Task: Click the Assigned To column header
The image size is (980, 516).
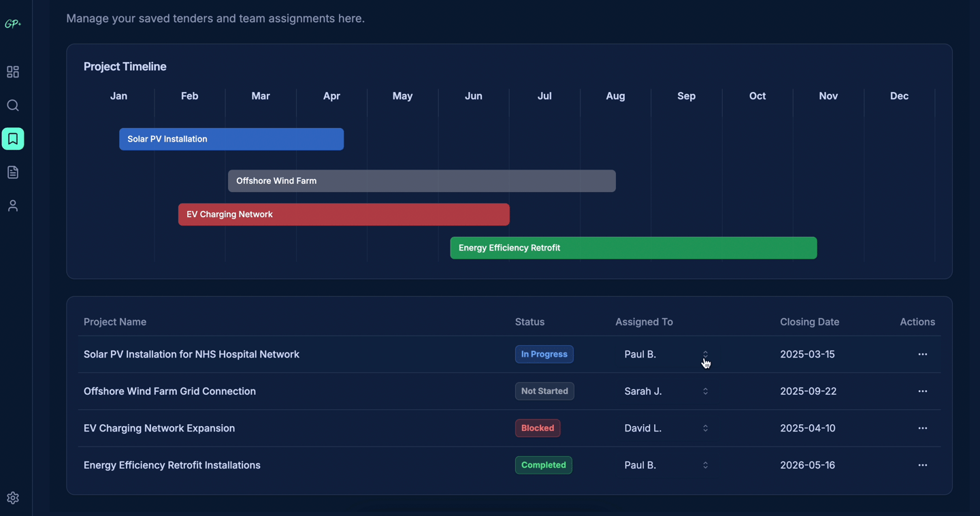Action: pyautogui.click(x=644, y=322)
